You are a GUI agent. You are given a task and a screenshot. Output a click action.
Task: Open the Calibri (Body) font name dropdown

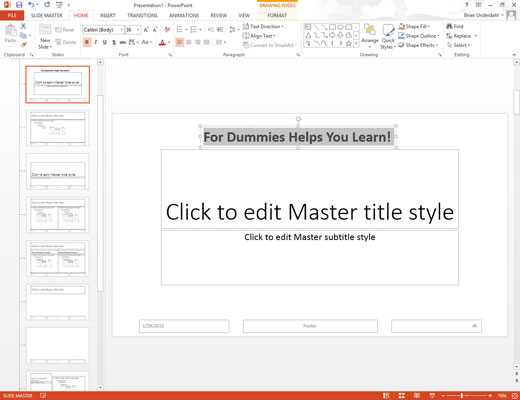coord(103,30)
